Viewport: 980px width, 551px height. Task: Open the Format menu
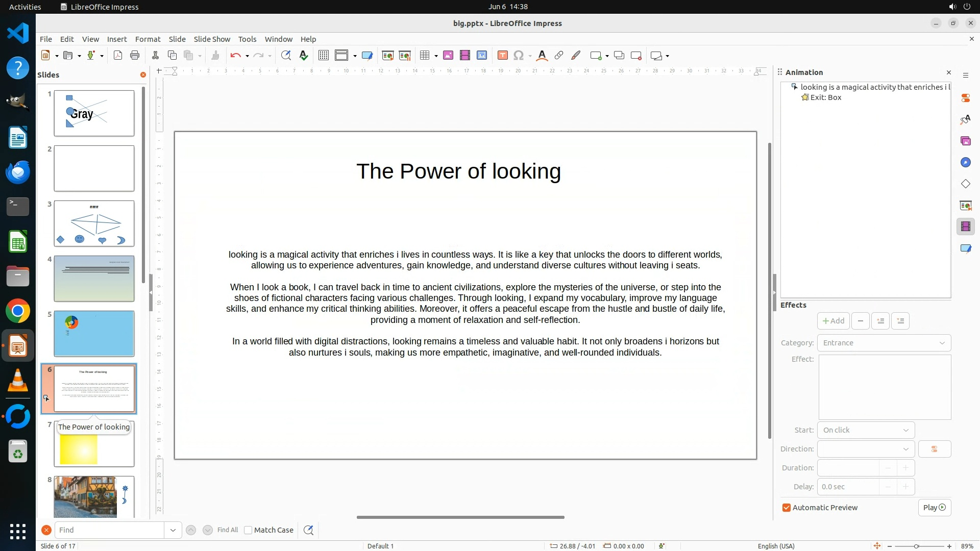pyautogui.click(x=148, y=39)
